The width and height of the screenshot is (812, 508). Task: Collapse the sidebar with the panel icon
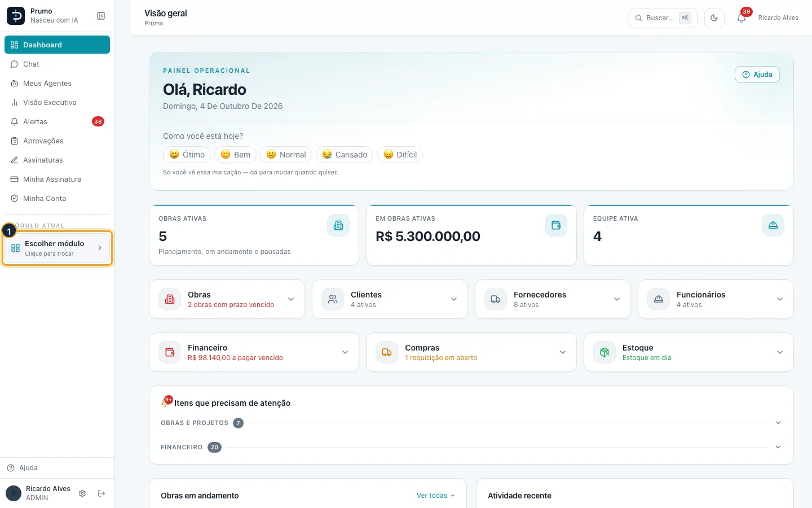[101, 16]
